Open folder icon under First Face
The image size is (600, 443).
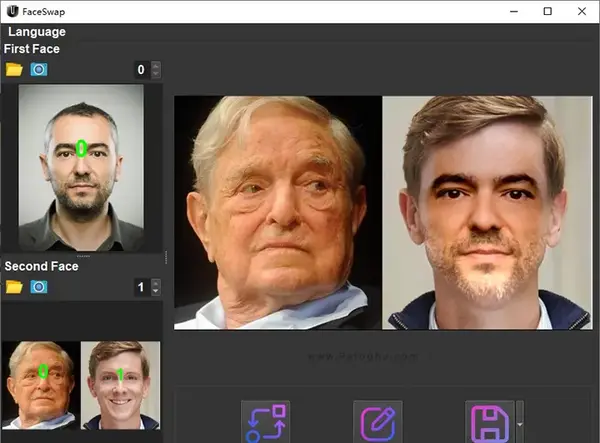pyautogui.click(x=14, y=70)
